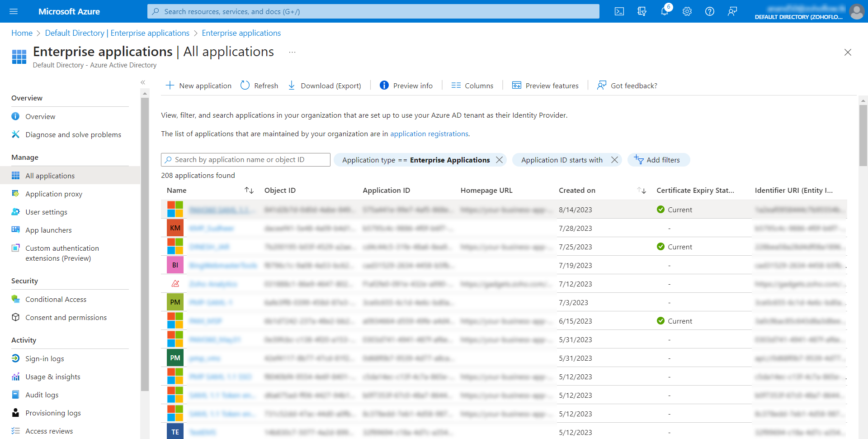Sort the list by Created on column

coord(642,191)
